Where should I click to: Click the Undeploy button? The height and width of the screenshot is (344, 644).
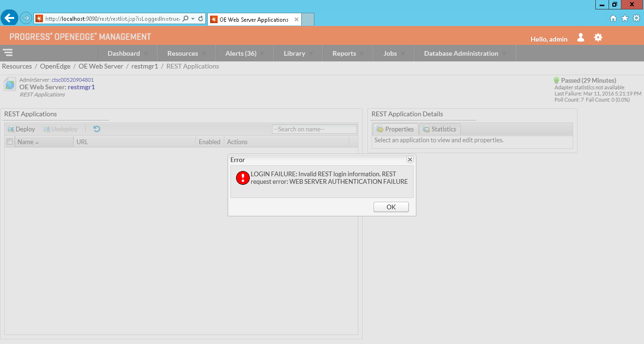point(60,129)
